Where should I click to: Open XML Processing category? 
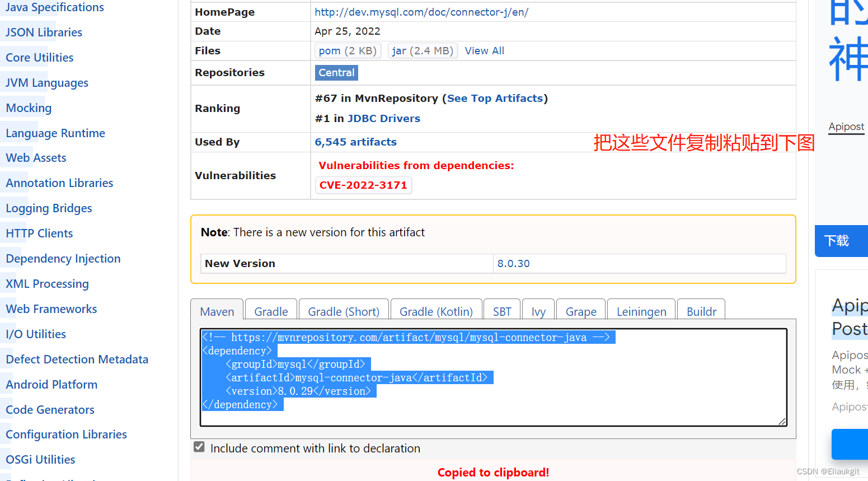click(x=47, y=284)
